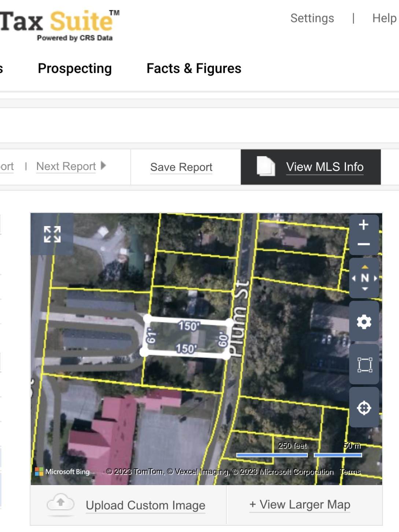
Task: Click the cloud upload icon
Action: click(x=60, y=503)
